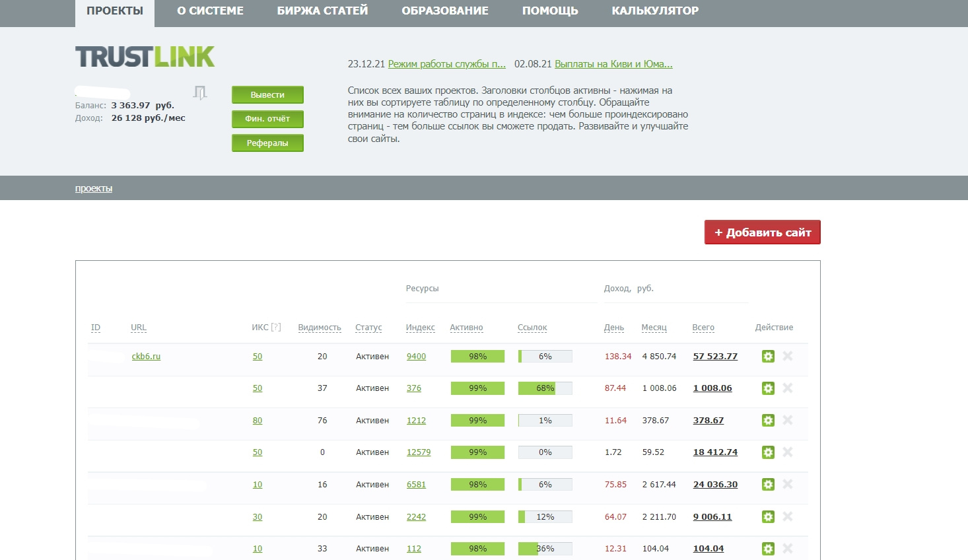Click ИКС value 80 link
Image resolution: width=968 pixels, height=560 pixels.
258,421
